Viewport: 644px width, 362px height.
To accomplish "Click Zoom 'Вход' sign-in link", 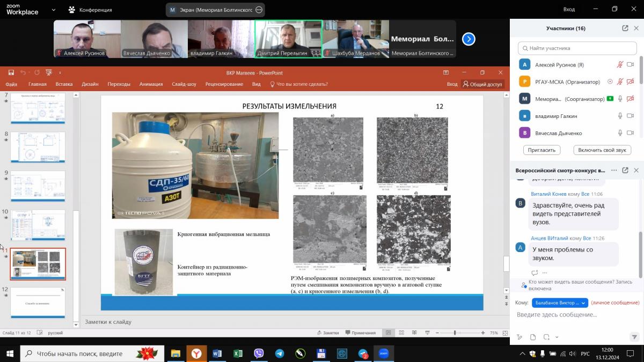I will pos(569,9).
